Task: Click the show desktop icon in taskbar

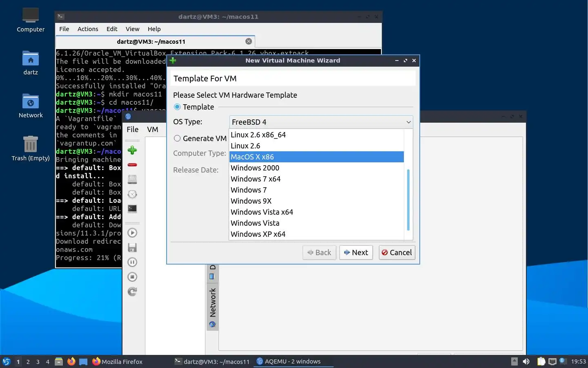Action: pos(83,361)
